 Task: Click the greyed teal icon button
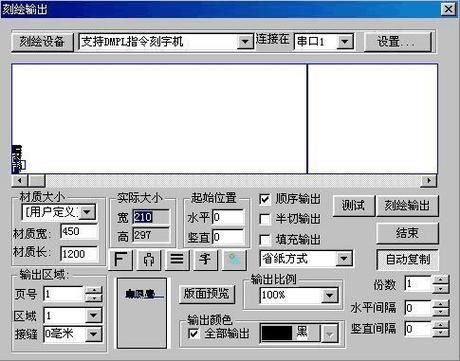point(234,260)
